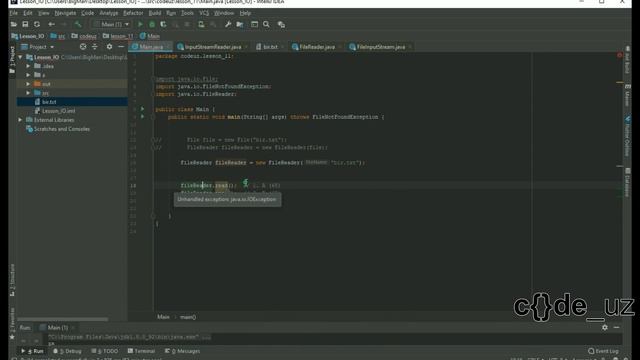Viewport: 640px width, 360px height.
Task: Open Run panel gear settings
Action: (605, 327)
